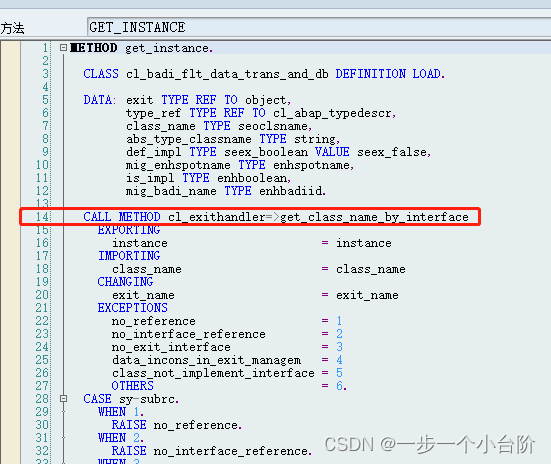Click the IMPORTING keyword on line 17
The width and height of the screenshot is (551, 464).
pos(129,256)
